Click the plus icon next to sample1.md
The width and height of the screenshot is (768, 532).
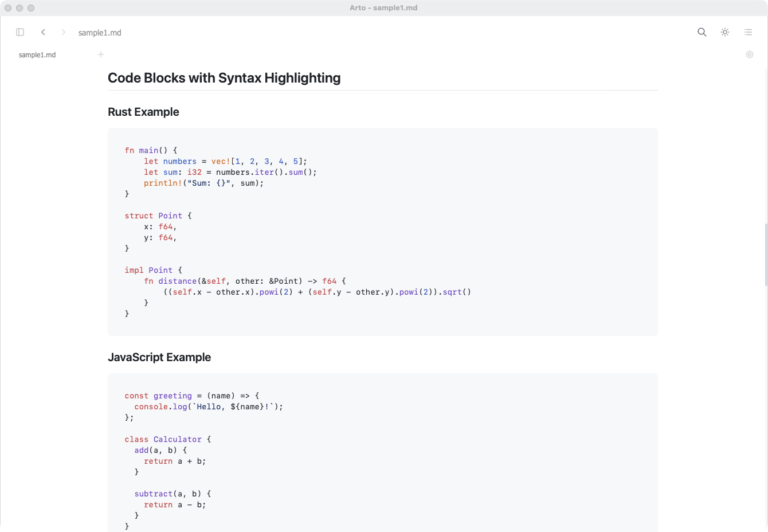tap(101, 54)
